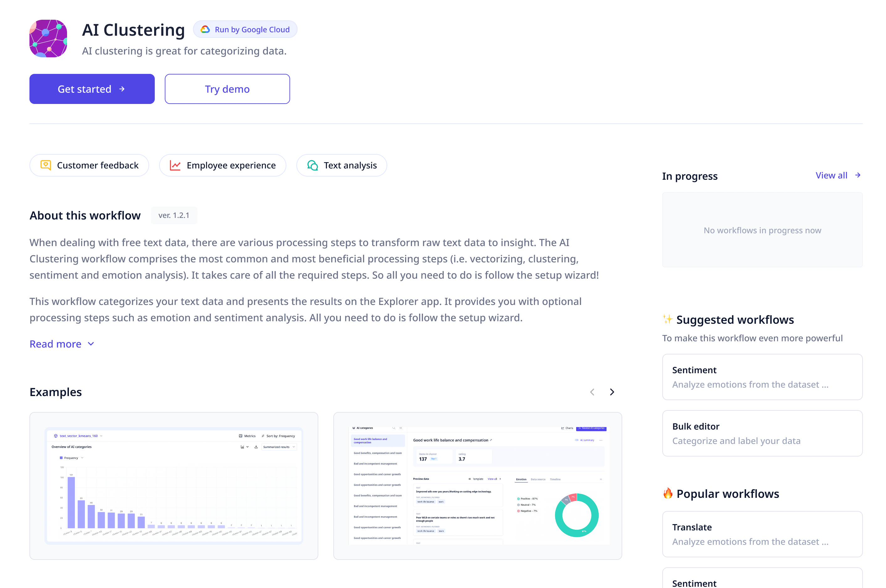Image resolution: width=886 pixels, height=588 pixels.
Task: Click the arrow icon beside View all
Action: tap(857, 175)
